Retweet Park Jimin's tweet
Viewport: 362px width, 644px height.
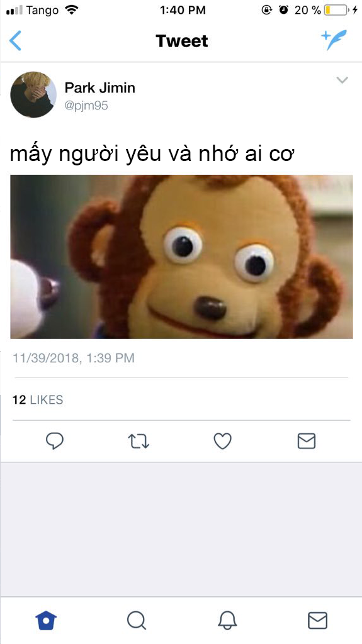click(x=139, y=441)
